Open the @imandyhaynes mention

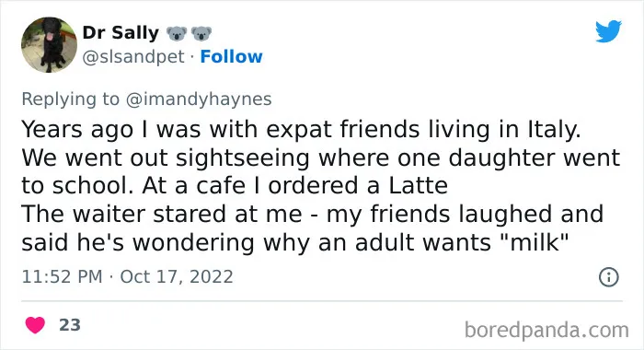coord(199,99)
